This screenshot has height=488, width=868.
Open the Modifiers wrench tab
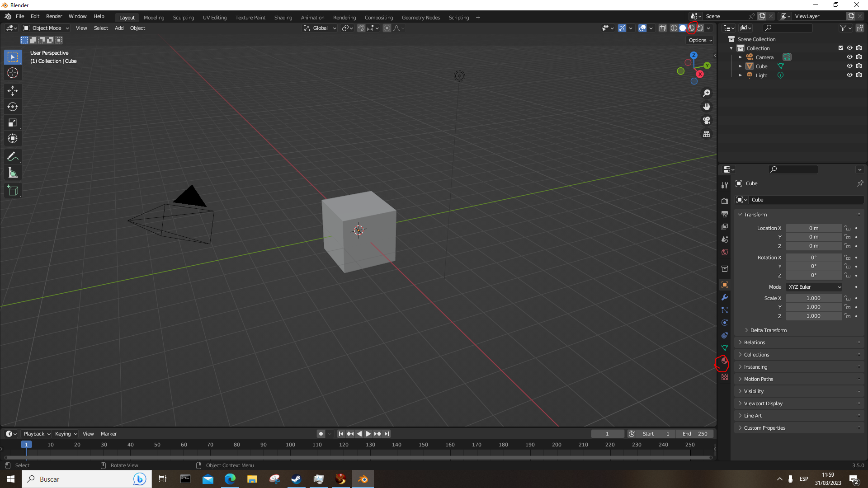click(724, 297)
